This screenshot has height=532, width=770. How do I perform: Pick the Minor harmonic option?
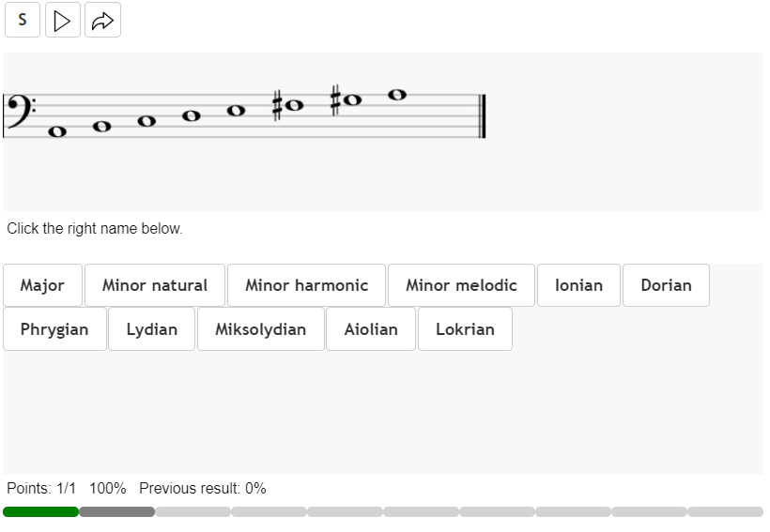tap(306, 285)
